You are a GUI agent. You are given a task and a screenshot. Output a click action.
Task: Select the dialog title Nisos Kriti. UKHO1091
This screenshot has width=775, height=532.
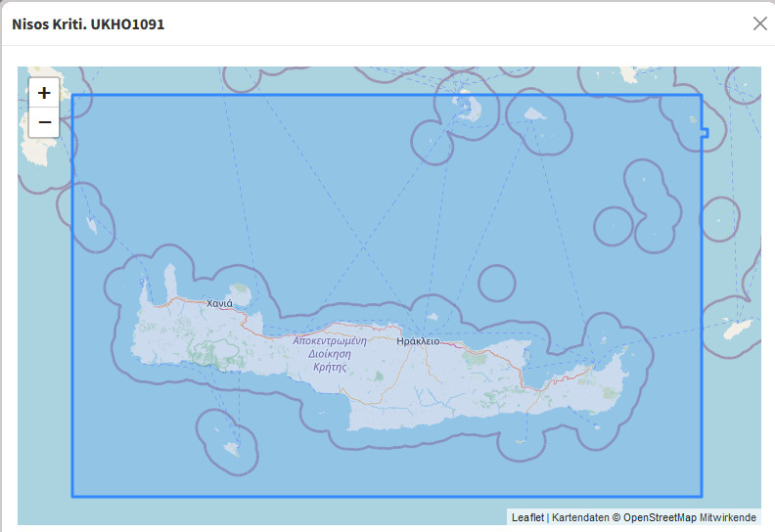88,23
